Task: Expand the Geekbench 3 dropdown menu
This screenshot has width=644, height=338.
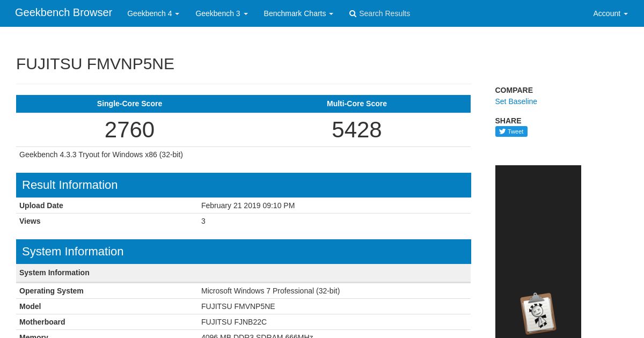Action: coord(221,13)
